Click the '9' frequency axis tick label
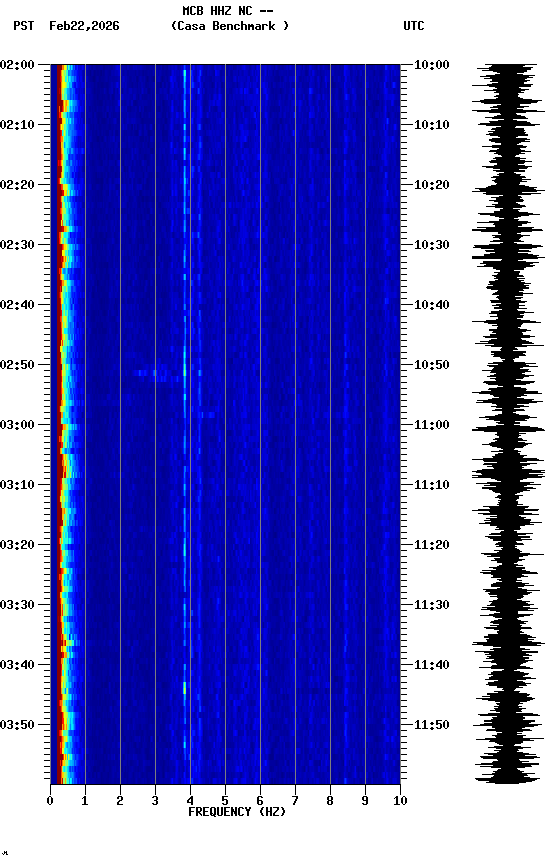Screen dimensions: 552x864 (365, 801)
